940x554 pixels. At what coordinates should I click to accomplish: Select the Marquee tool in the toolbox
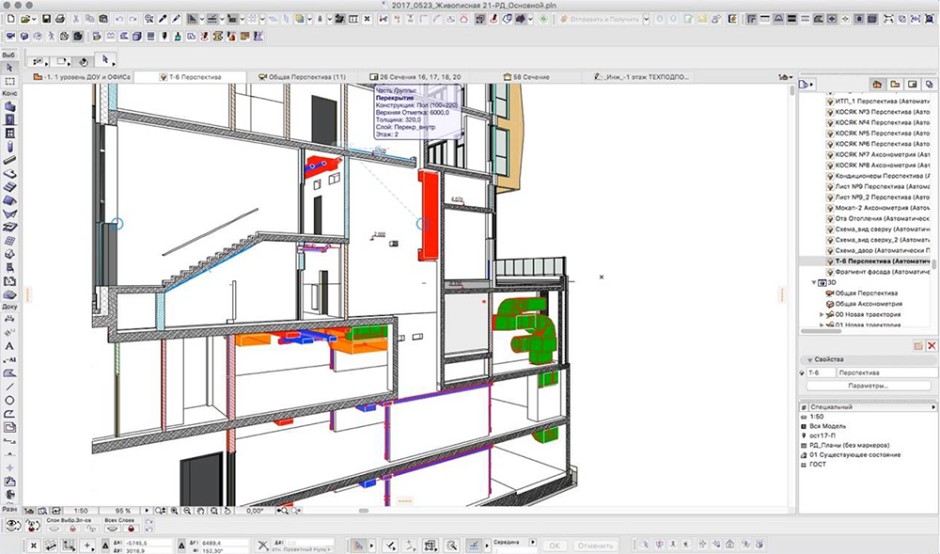(9, 81)
